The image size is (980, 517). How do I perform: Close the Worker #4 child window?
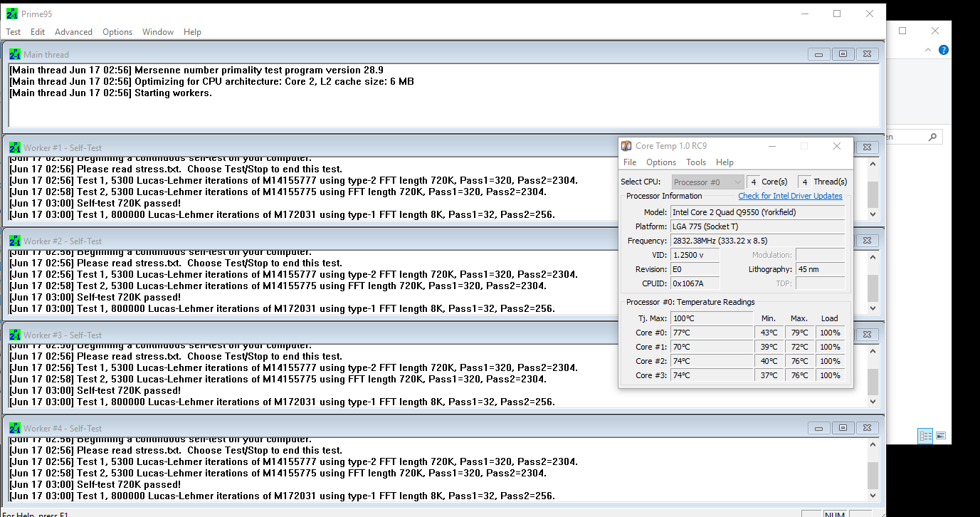click(x=867, y=428)
